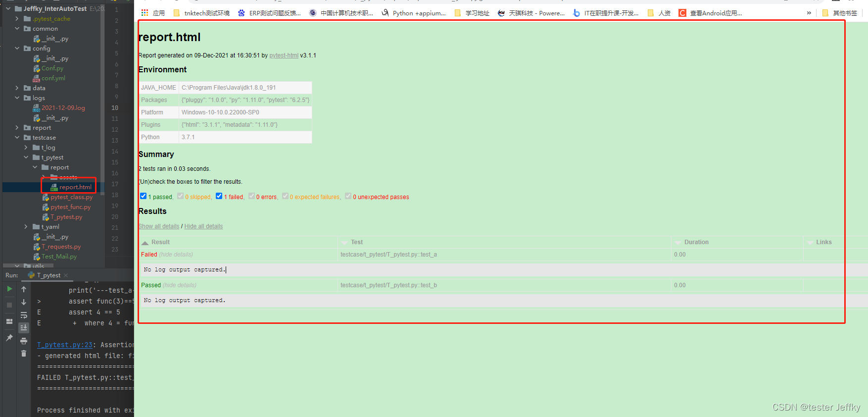Click conf.yml file icon in config
Viewport: 868px width, 417px height.
(37, 78)
